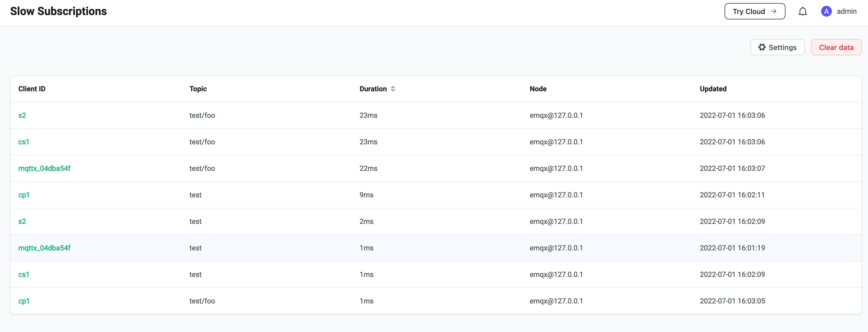Click test/foo topic in cp1 1ms row
868x332 pixels.
(x=202, y=301)
